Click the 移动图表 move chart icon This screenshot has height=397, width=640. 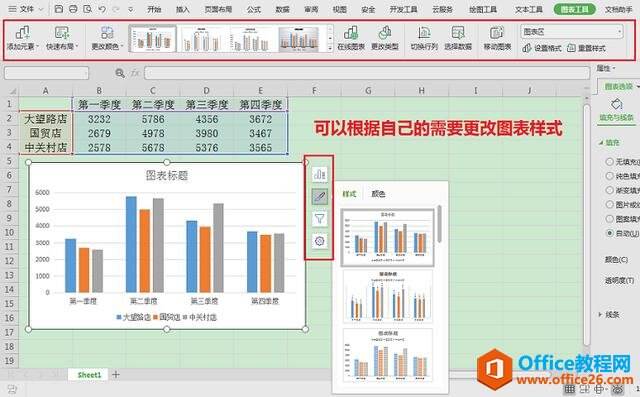497,38
